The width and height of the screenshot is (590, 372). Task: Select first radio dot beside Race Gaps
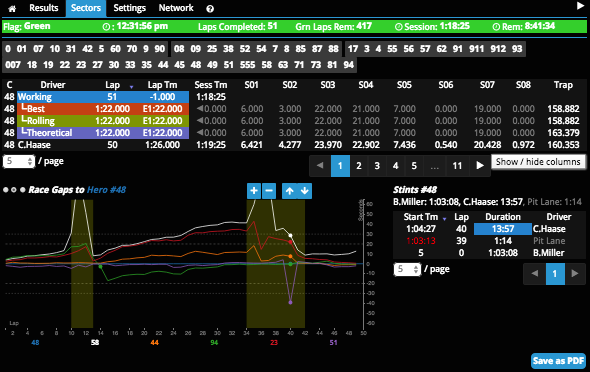click(6, 190)
